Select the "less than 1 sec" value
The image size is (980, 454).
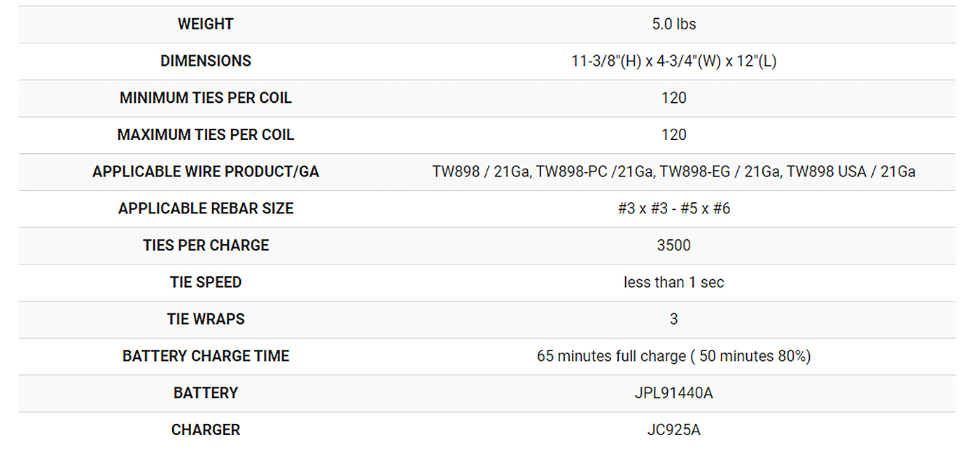point(673,282)
